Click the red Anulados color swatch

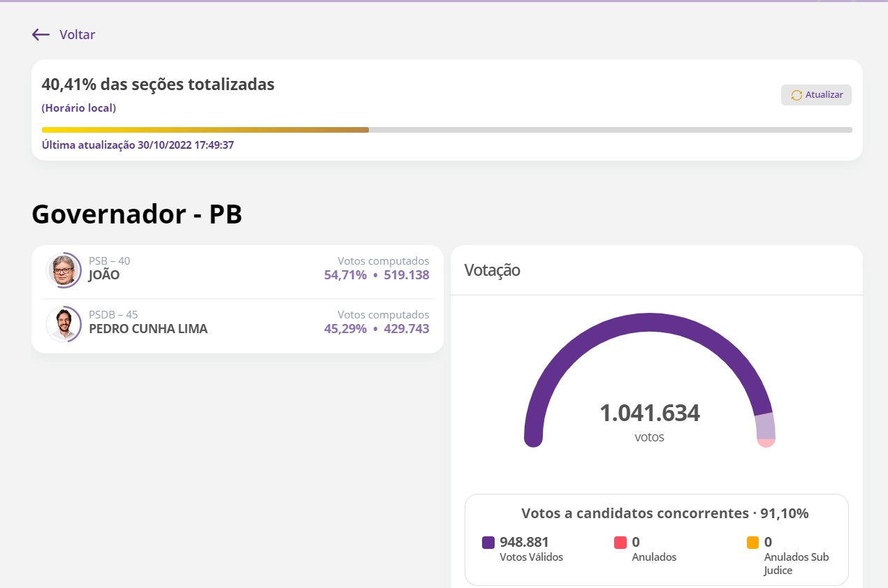pyautogui.click(x=620, y=542)
